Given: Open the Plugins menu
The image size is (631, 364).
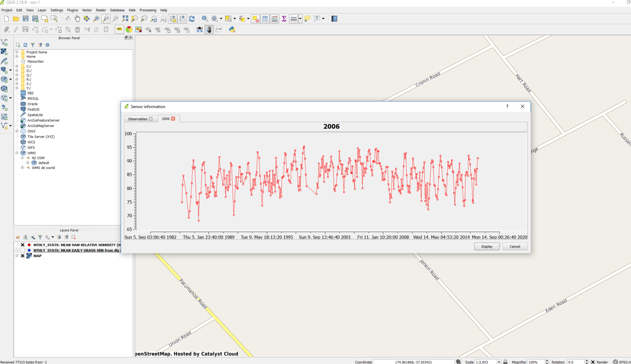Looking at the screenshot, I should pyautogui.click(x=73, y=10).
